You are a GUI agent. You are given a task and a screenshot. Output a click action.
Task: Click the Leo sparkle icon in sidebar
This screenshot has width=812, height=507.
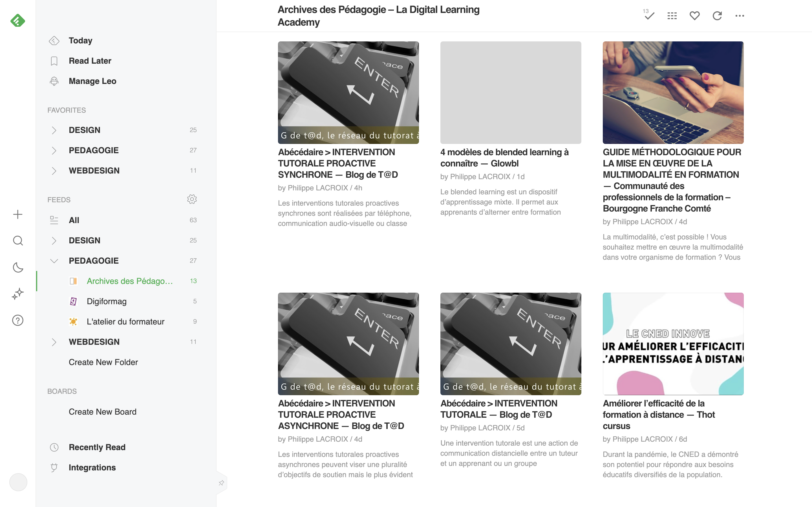click(18, 294)
